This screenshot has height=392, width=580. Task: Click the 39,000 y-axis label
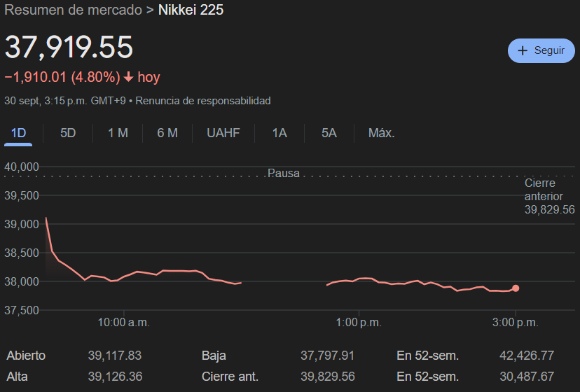point(22,224)
